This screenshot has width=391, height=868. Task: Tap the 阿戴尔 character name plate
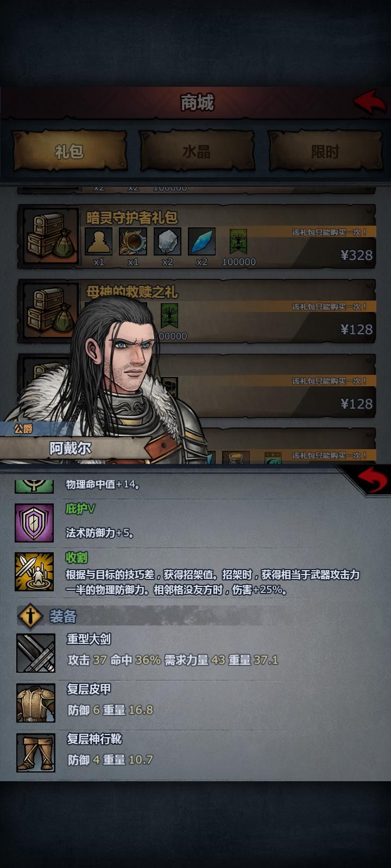[x=71, y=448]
